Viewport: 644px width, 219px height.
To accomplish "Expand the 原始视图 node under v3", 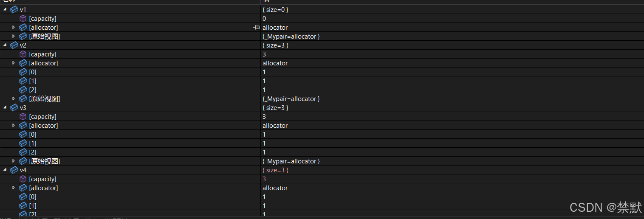I will click(14, 161).
